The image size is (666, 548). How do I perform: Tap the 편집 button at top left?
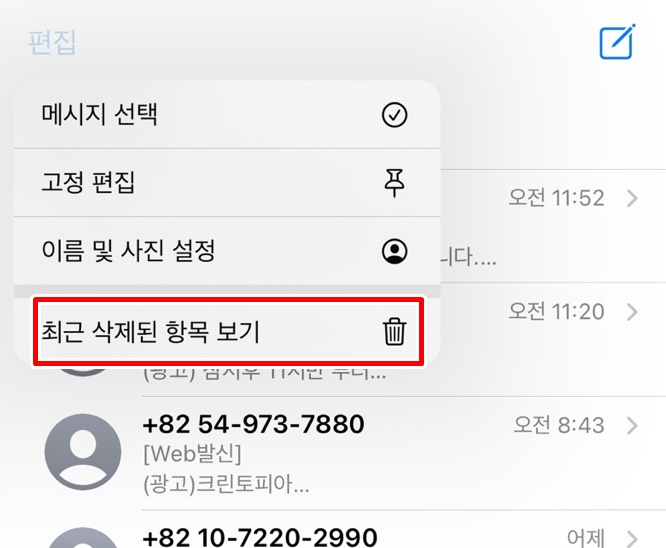[x=52, y=42]
